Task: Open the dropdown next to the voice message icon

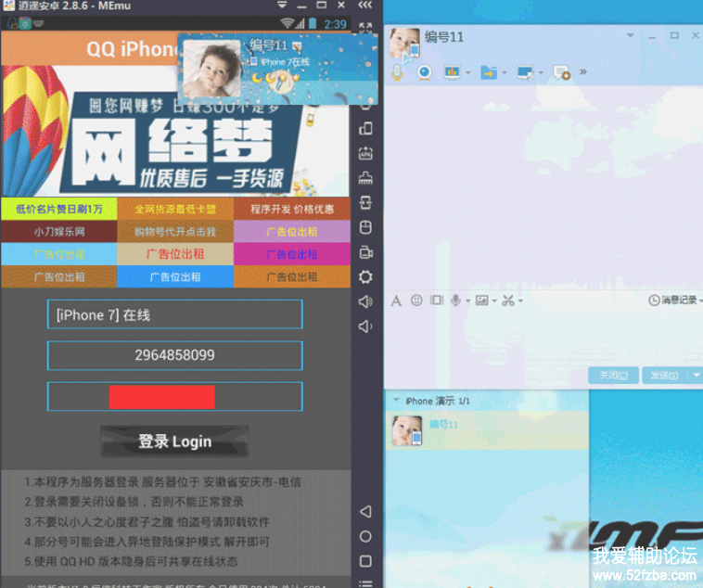Action: [467, 300]
